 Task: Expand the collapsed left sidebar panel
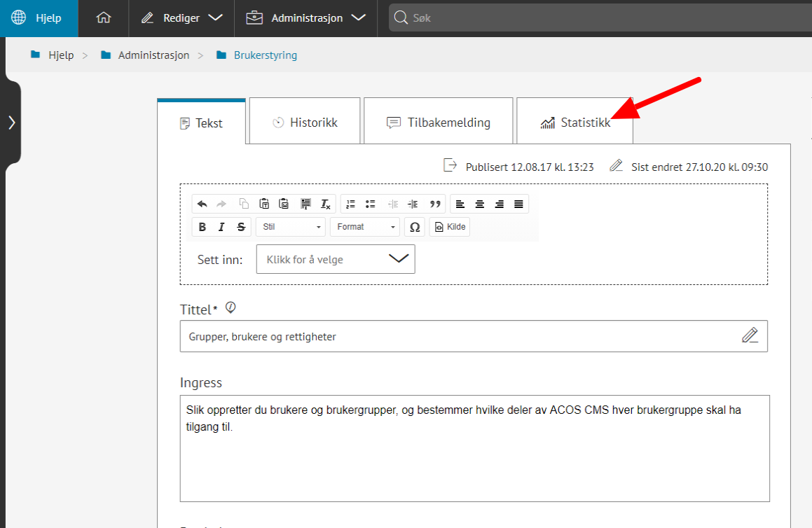point(11,123)
